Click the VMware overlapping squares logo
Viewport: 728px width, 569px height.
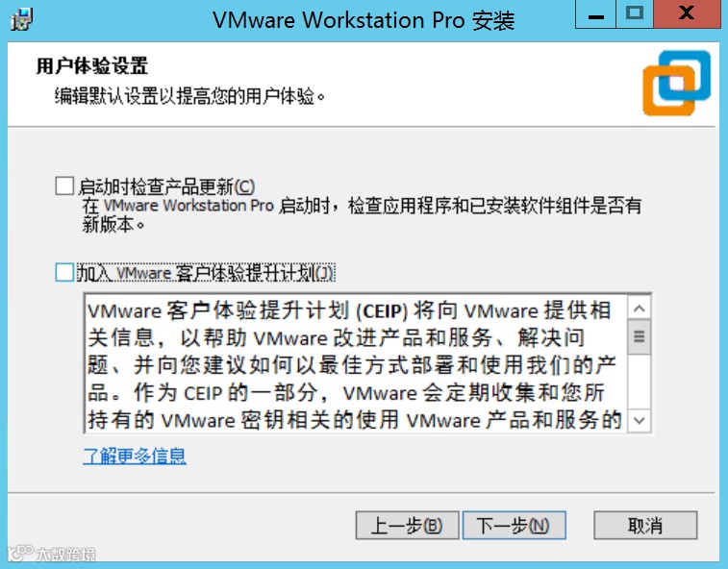[676, 84]
